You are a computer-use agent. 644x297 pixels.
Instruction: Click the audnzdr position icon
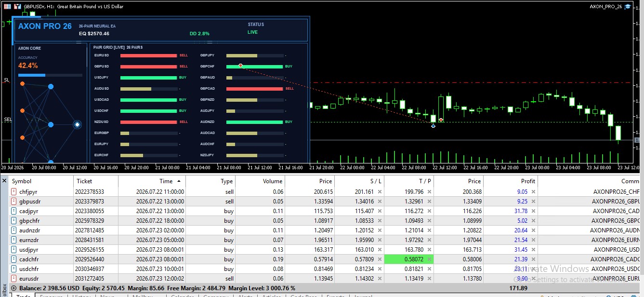point(14,230)
